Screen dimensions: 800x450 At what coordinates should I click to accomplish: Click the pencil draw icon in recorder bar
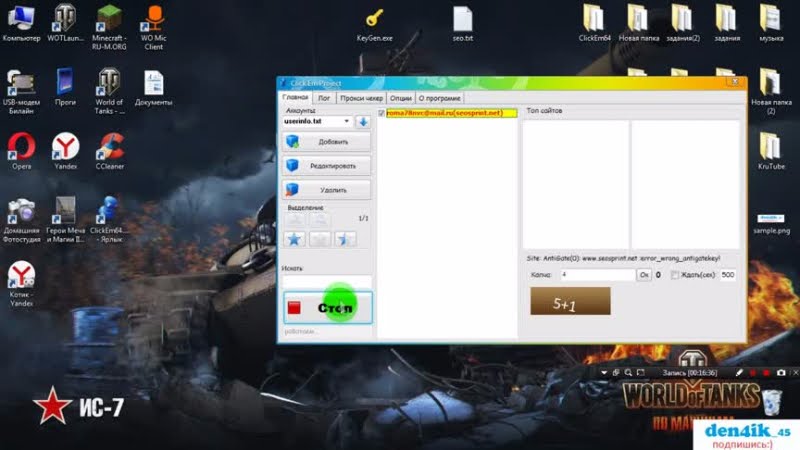coord(739,373)
